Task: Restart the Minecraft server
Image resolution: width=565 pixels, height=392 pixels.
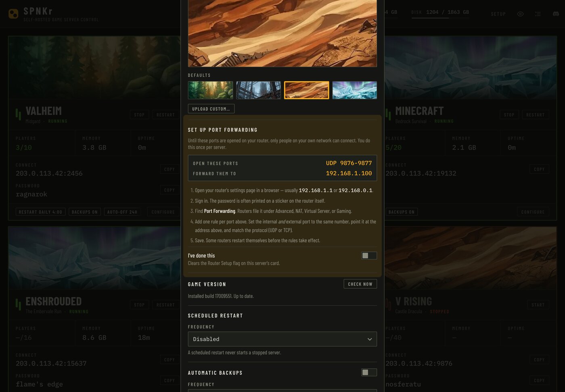Action: (x=536, y=115)
